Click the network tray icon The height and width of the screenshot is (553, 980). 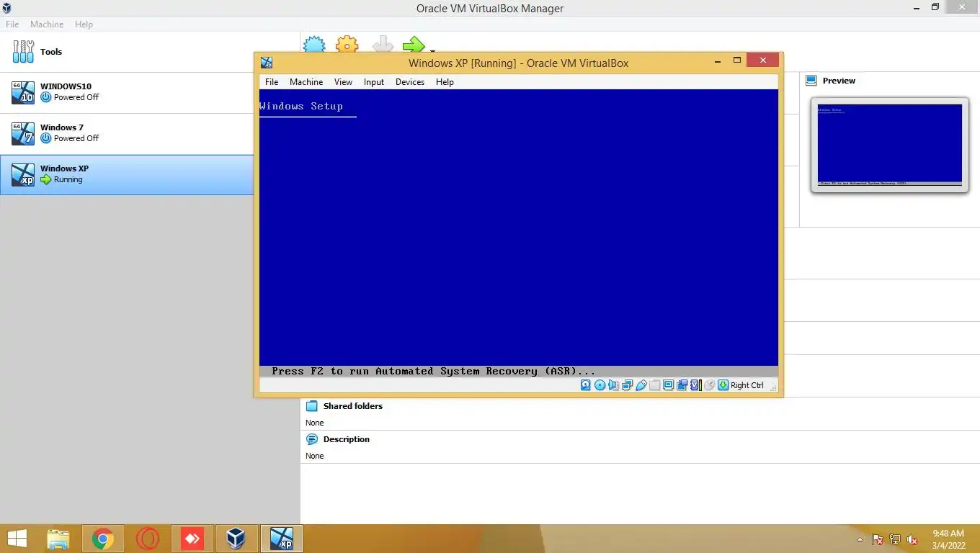(x=895, y=539)
